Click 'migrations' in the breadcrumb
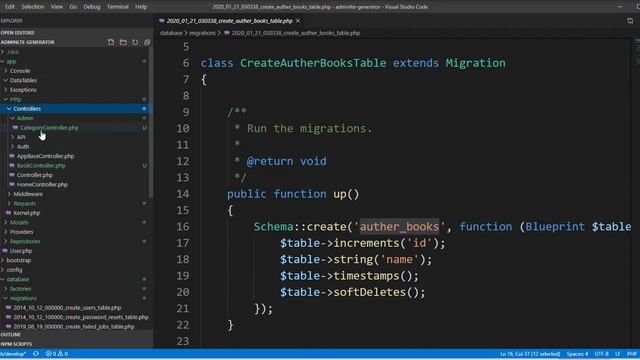 pos(202,33)
